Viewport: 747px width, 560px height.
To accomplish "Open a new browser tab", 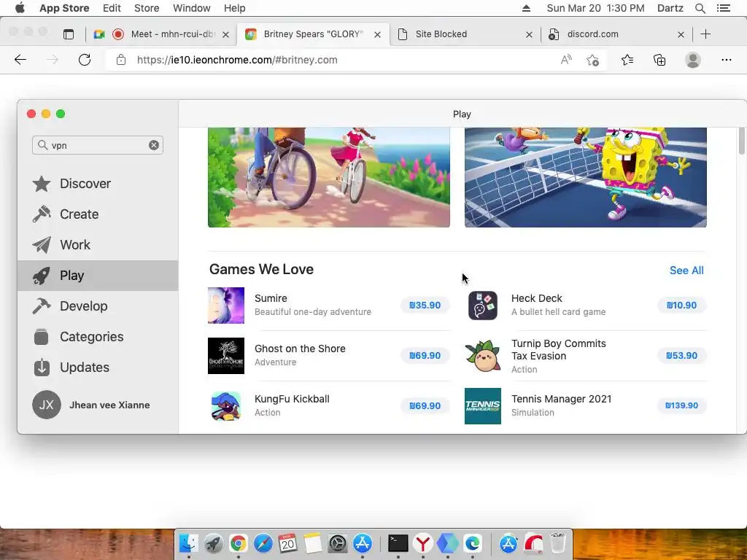I will [705, 34].
